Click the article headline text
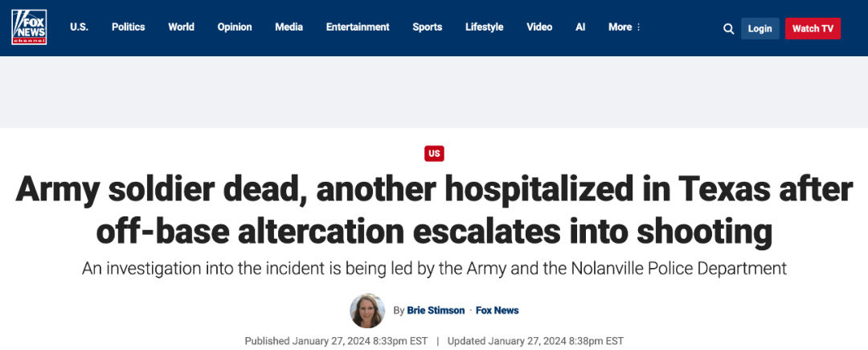Screen dimensions: 868x350 (434, 211)
